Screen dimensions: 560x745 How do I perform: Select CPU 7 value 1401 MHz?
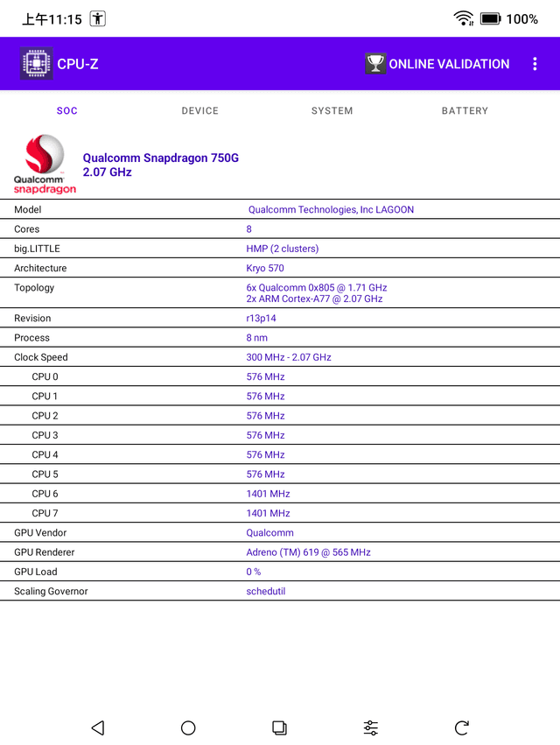click(268, 513)
